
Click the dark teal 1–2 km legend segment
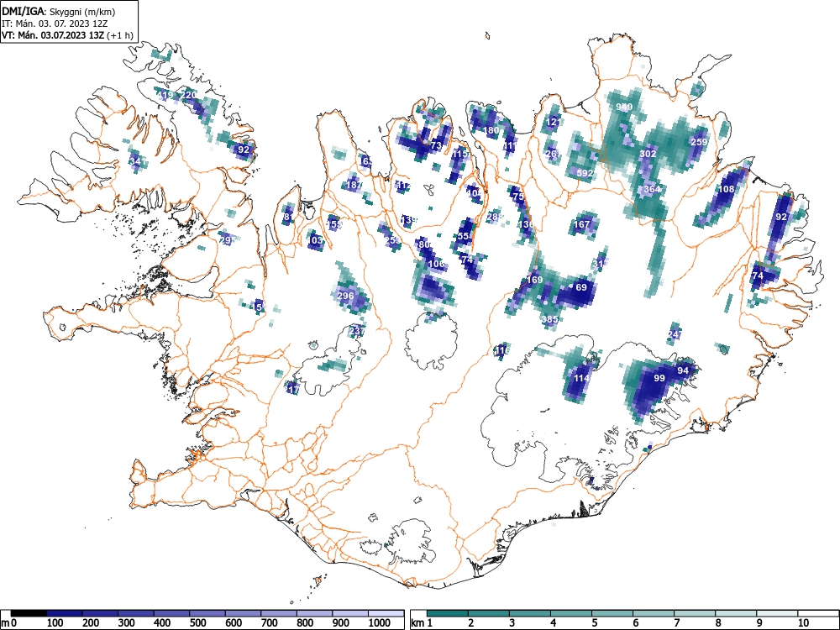click(x=448, y=613)
